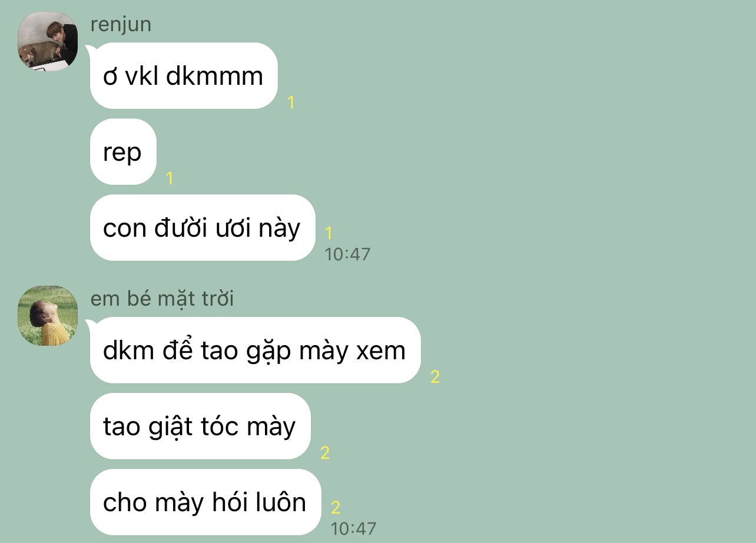This screenshot has height=543, width=756.
Task: Tap read count beside "cho mày hói luôn"
Action: 336,508
